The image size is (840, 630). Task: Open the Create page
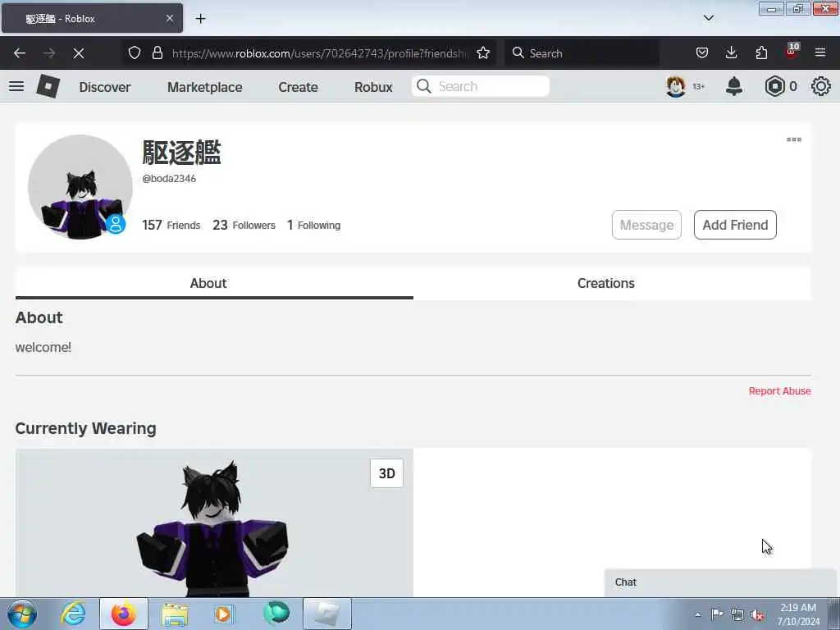(298, 87)
